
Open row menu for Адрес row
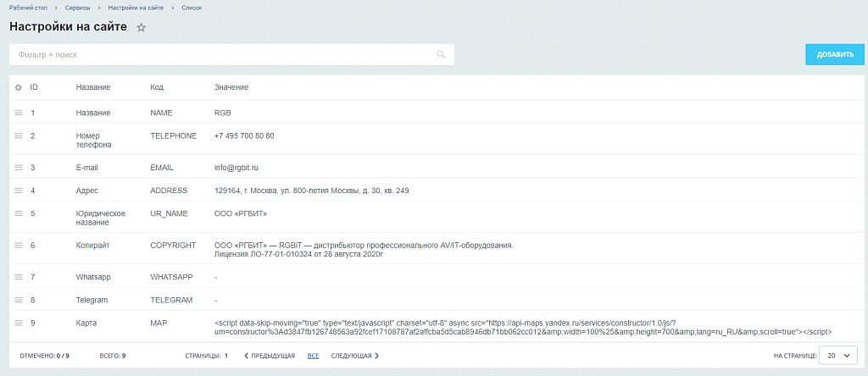(19, 191)
